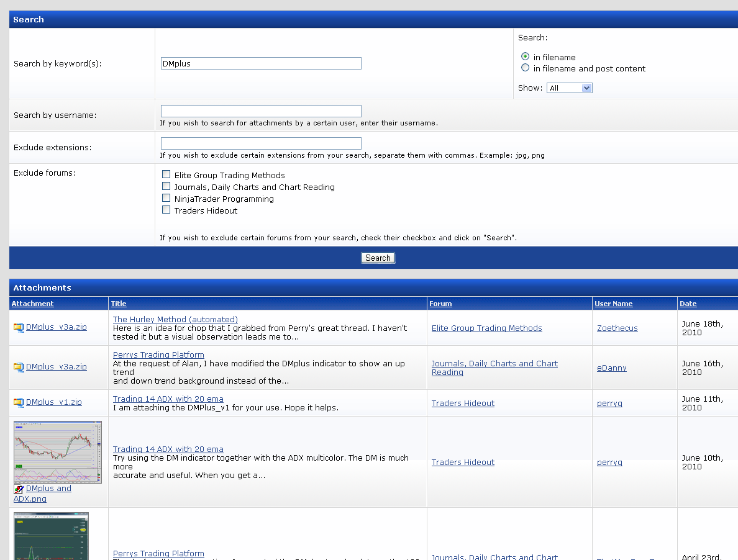Download Zoethecus's DMplus_v3a.zip file
This screenshot has height=560, width=738.
coord(57,327)
